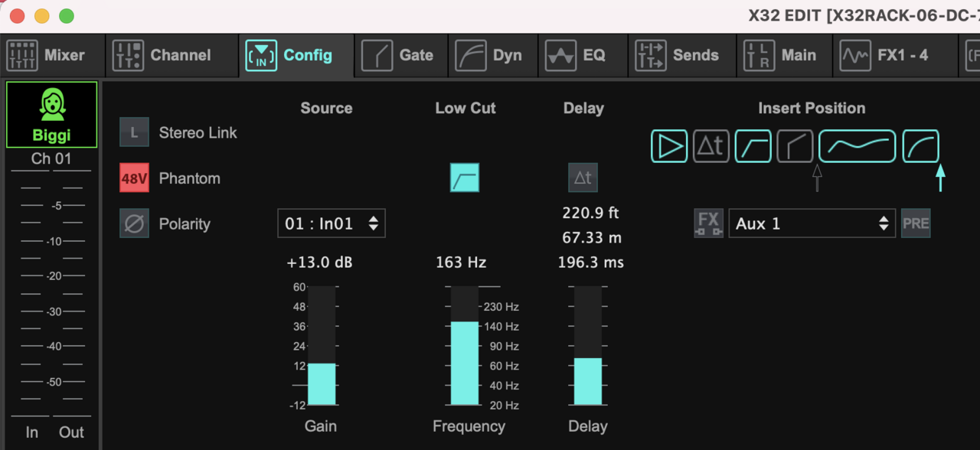
Task: Click the delay icon in the insert chain
Action: click(x=711, y=146)
